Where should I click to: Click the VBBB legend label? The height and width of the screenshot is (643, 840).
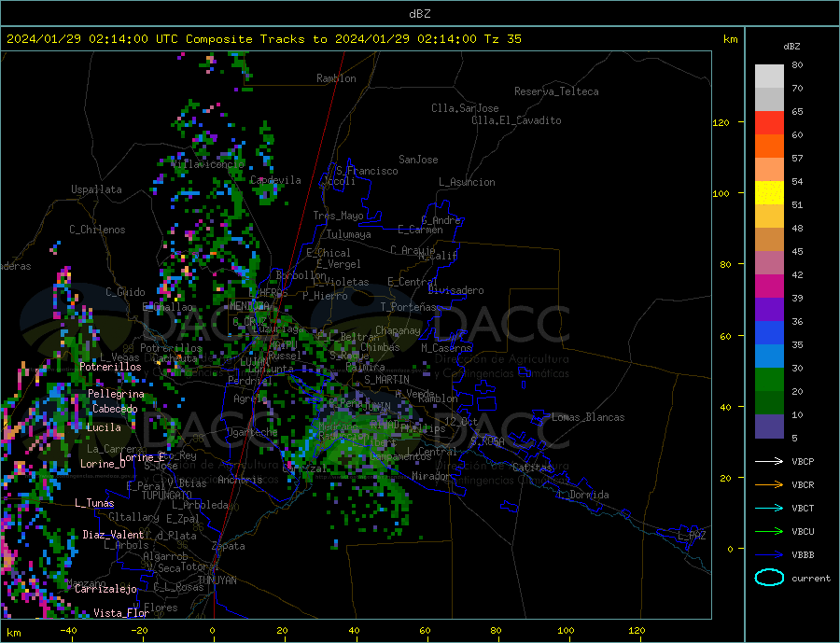(x=803, y=554)
